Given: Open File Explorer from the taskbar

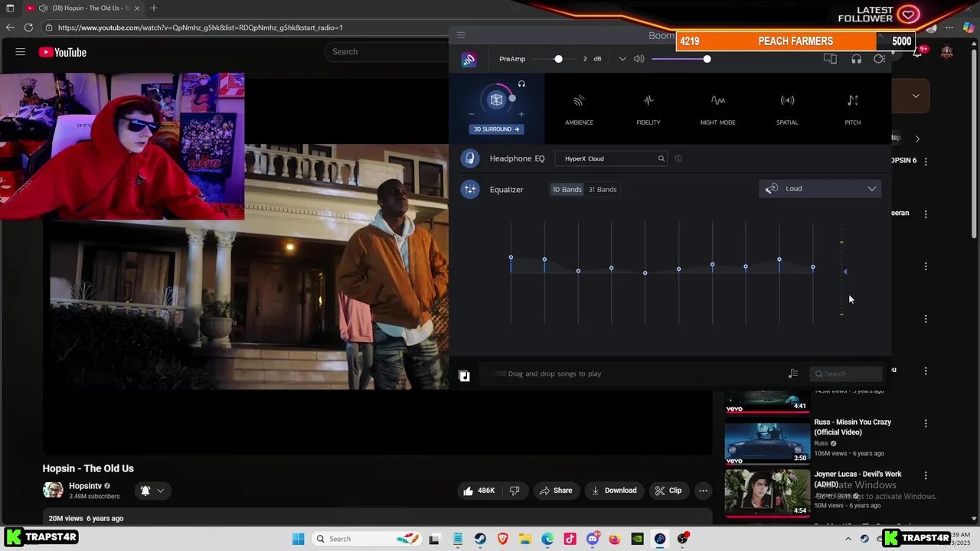Looking at the screenshot, I should (x=524, y=539).
